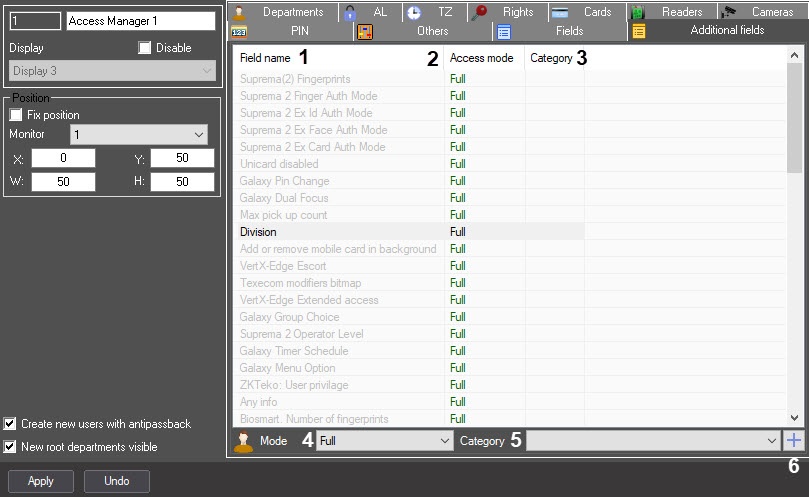This screenshot has height=497, width=809.
Task: Click the Departments tab person icon
Action: [238, 12]
